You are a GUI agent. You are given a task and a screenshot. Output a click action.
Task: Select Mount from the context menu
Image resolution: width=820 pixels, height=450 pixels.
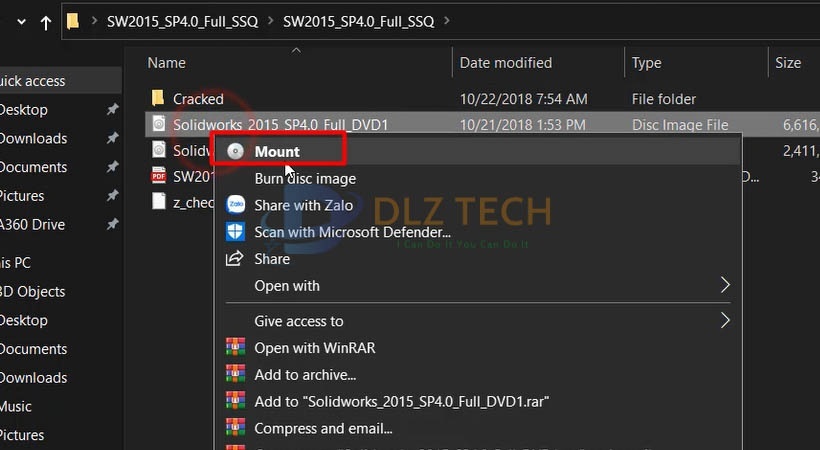pyautogui.click(x=479, y=151)
